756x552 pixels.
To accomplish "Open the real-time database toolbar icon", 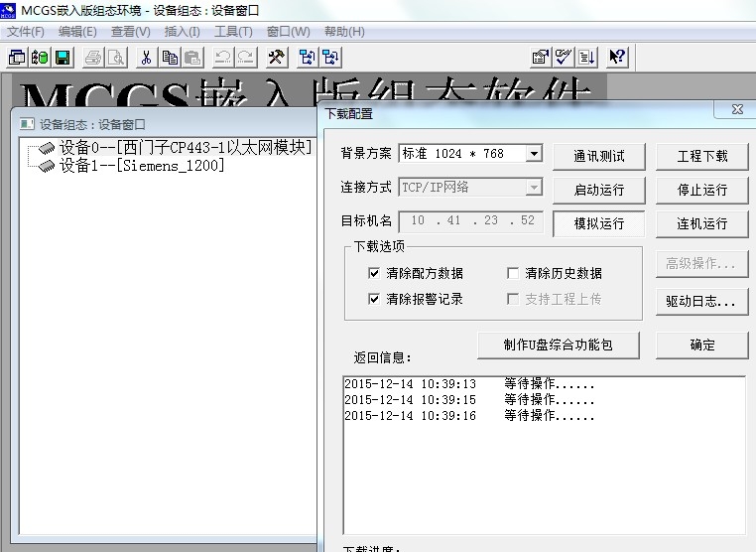I will click(40, 58).
